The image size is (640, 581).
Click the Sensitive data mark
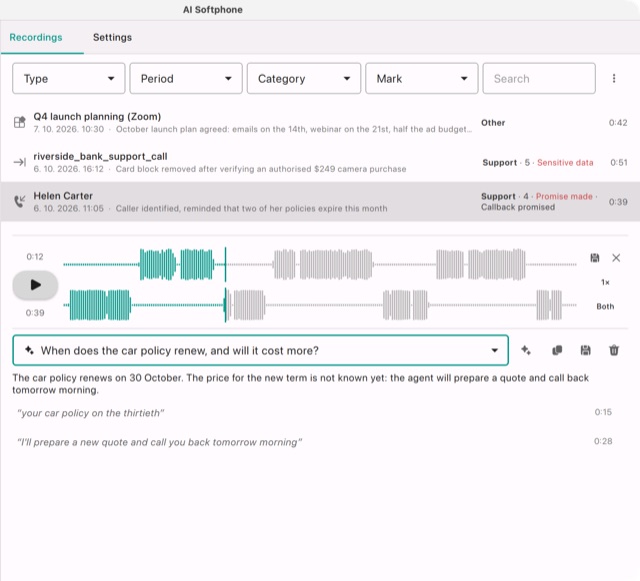tap(565, 163)
